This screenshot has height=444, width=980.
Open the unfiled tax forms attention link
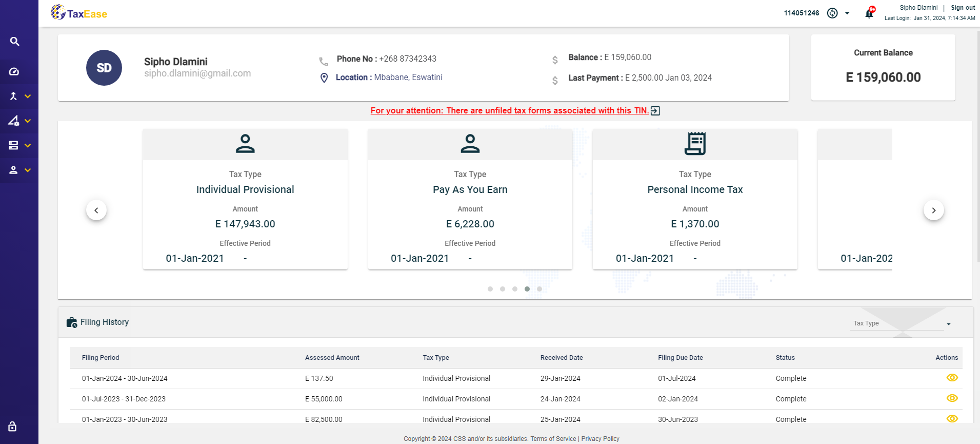pyautogui.click(x=510, y=111)
